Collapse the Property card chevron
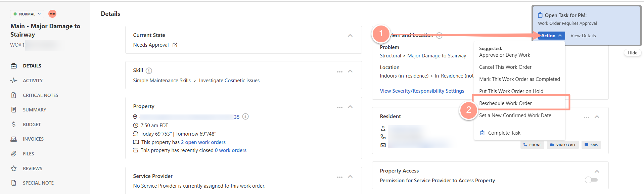This screenshot has width=644, height=194. point(350,107)
